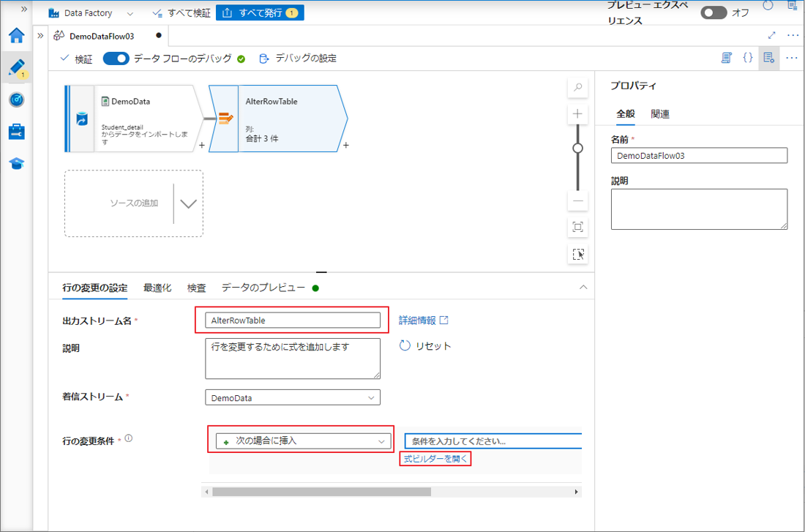The image size is (805, 532).
Task: Open the add source dropdown chevron
Action: (x=188, y=203)
